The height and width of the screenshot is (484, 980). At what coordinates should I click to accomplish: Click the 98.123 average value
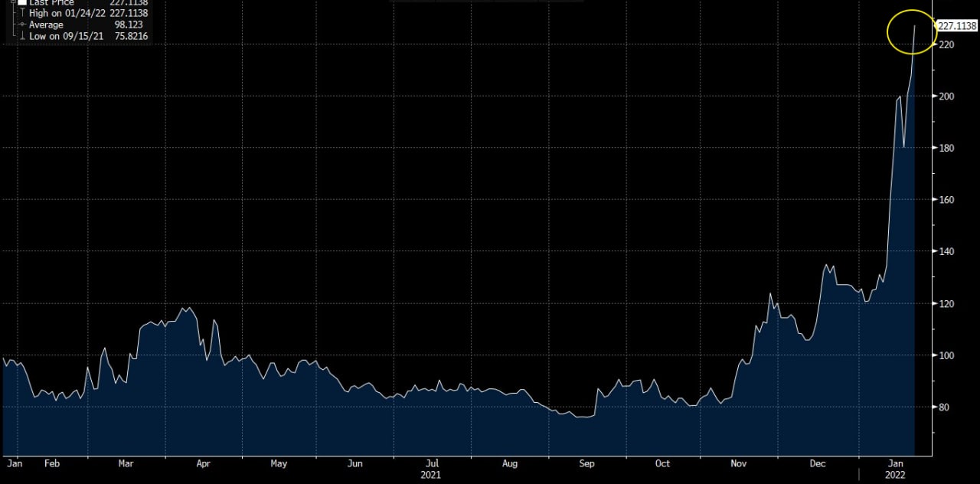coord(129,25)
